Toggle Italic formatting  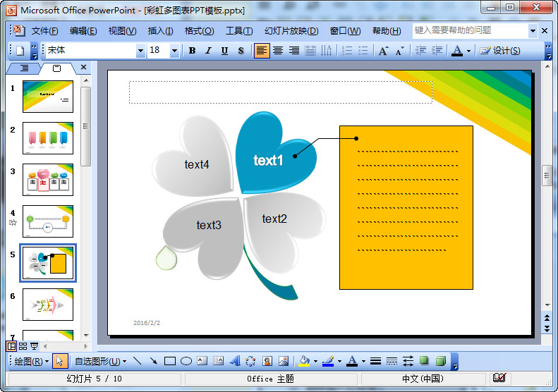tap(208, 51)
